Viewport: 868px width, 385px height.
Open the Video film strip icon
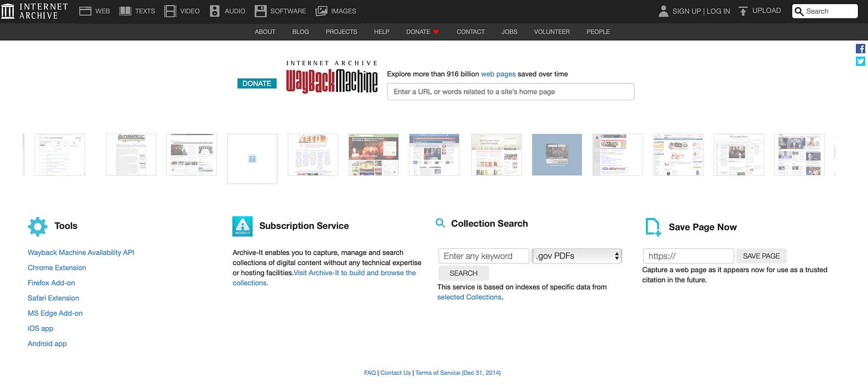tap(170, 11)
